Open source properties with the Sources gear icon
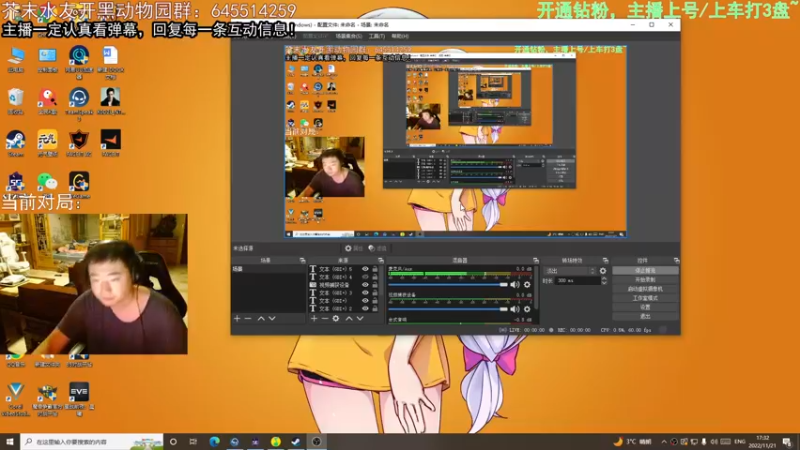This screenshot has width=800, height=450. pos(336,318)
